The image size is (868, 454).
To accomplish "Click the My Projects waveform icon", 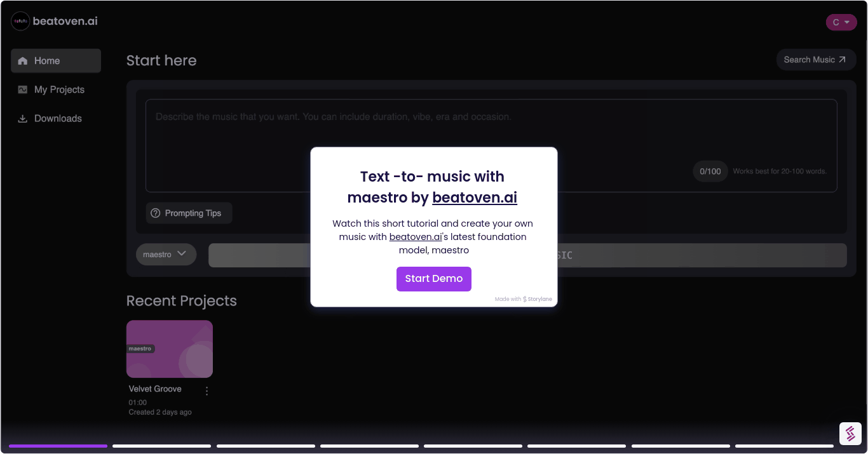I will point(23,90).
